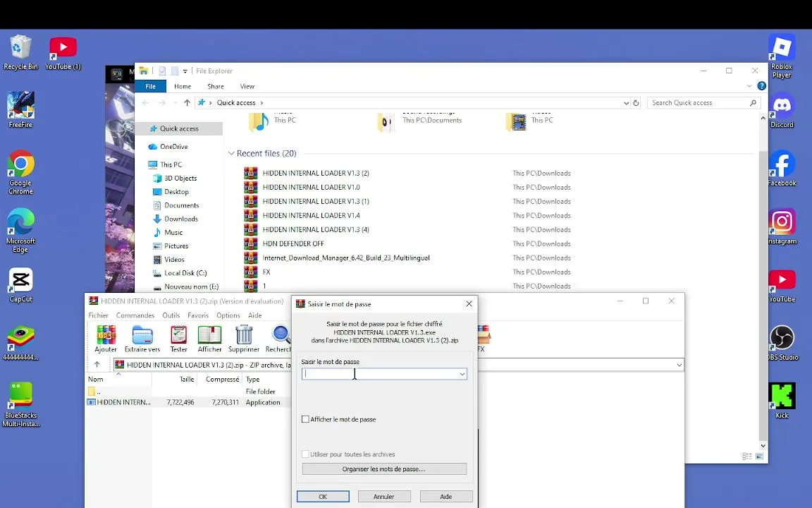Refresh the File Explorer address bar

(636, 102)
